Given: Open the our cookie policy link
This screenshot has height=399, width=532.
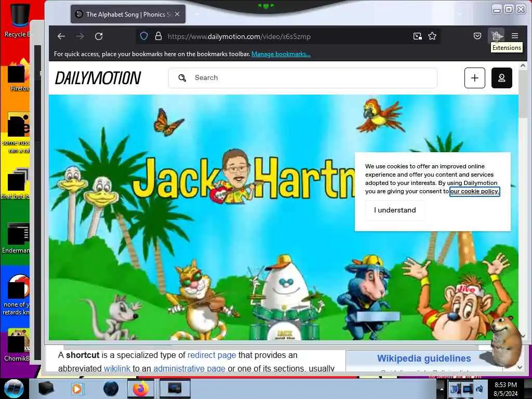Looking at the screenshot, I should tap(475, 191).
